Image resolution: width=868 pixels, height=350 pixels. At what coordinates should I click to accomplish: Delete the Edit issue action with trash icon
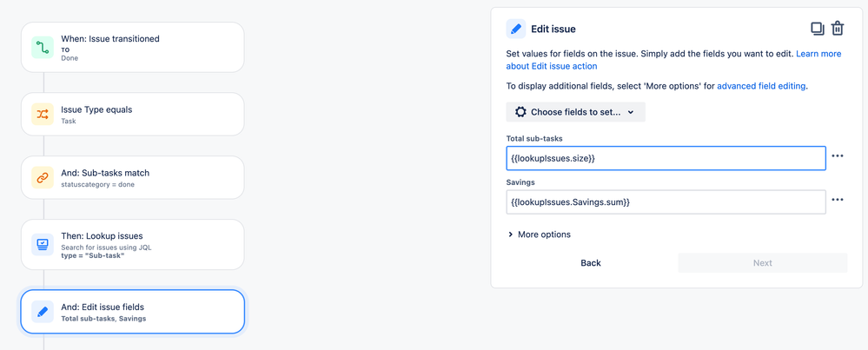[838, 29]
